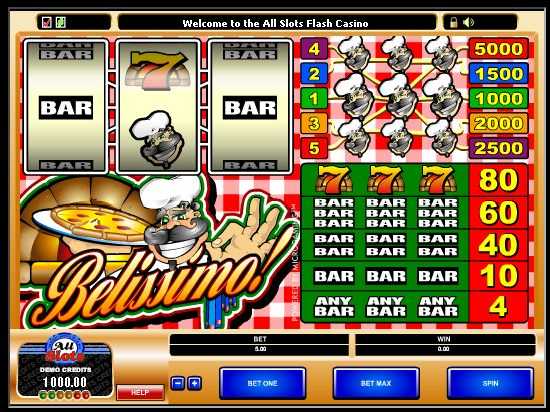The width and height of the screenshot is (550, 412).
Task: Click the padlock security icon
Action: (453, 23)
